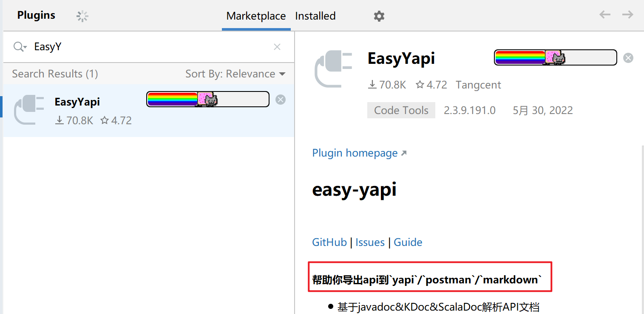Click the large EasyYapi plug icon in details
644x314 pixels.
point(334,69)
